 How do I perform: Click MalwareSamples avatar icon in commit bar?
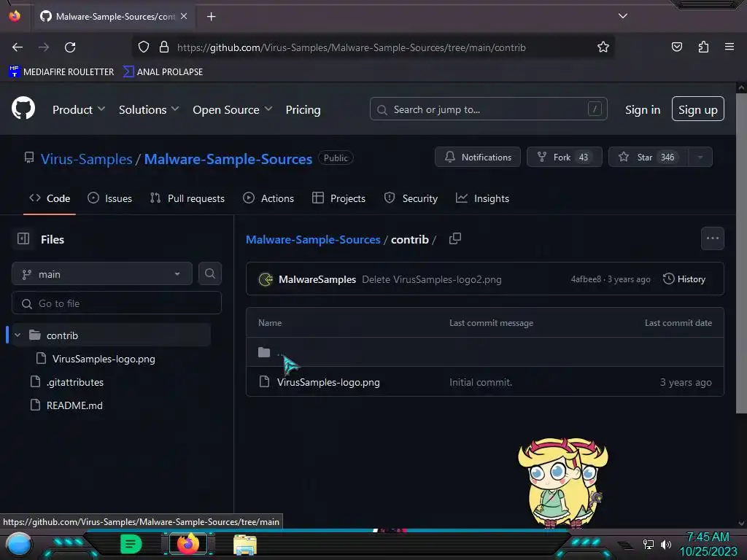pyautogui.click(x=266, y=279)
